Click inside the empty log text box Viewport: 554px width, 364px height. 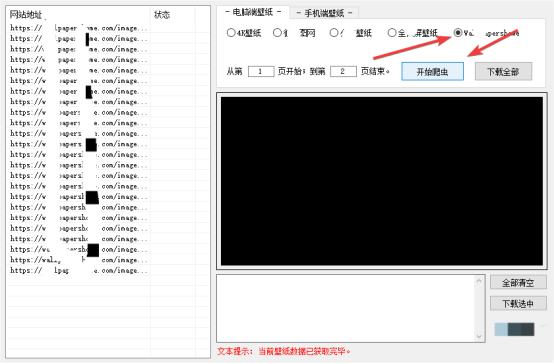click(x=346, y=309)
